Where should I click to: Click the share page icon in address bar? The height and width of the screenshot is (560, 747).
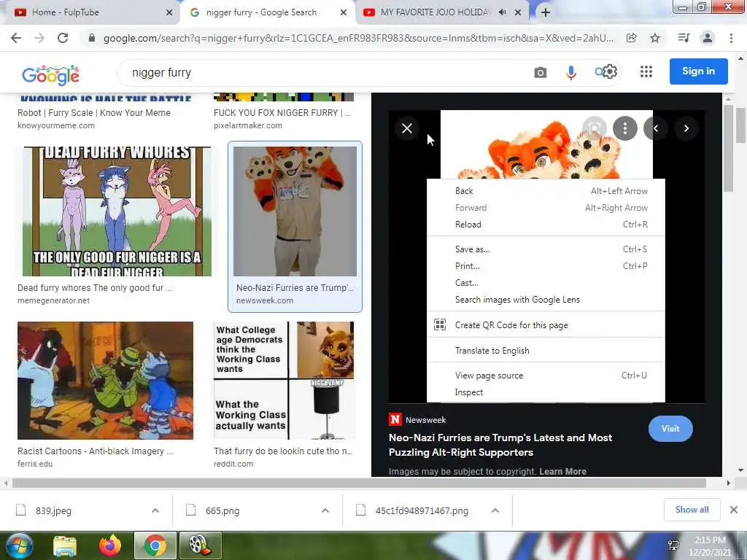point(632,38)
